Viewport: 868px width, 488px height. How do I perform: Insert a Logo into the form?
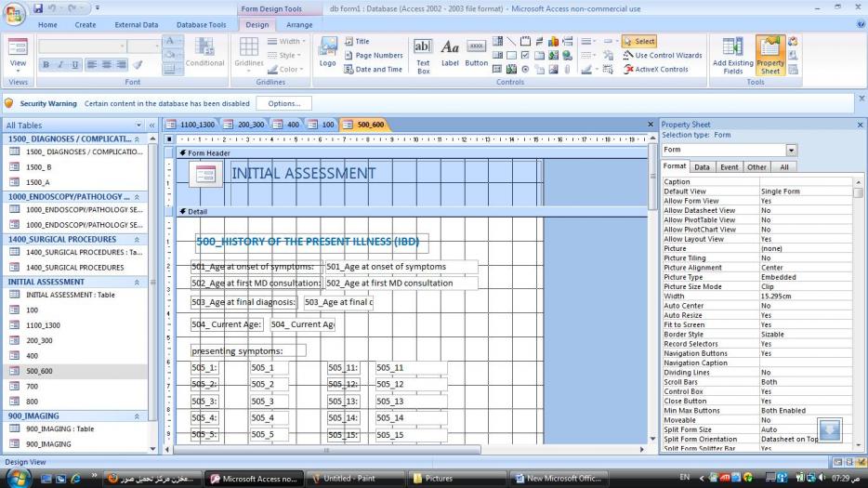[x=328, y=53]
